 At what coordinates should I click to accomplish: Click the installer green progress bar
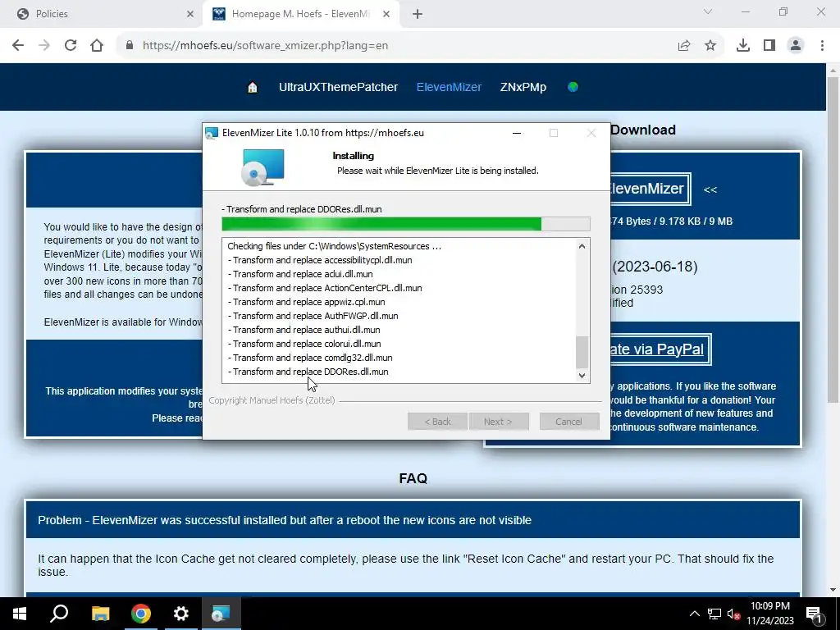[x=406, y=224]
